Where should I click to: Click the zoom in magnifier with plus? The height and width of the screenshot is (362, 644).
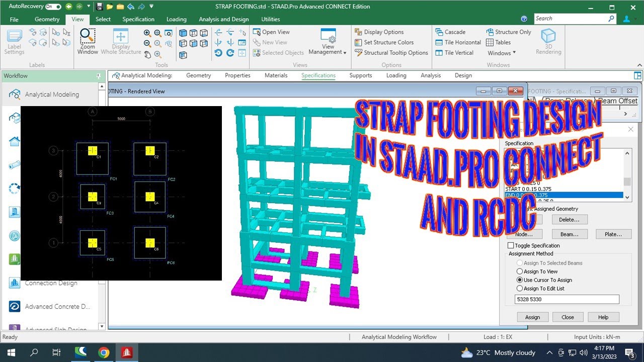(147, 33)
